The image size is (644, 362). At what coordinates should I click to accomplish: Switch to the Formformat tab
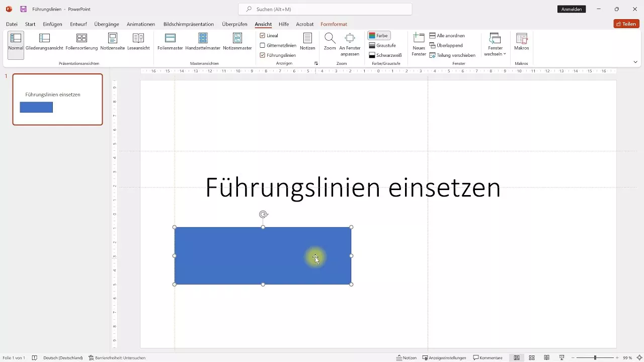[334, 24]
